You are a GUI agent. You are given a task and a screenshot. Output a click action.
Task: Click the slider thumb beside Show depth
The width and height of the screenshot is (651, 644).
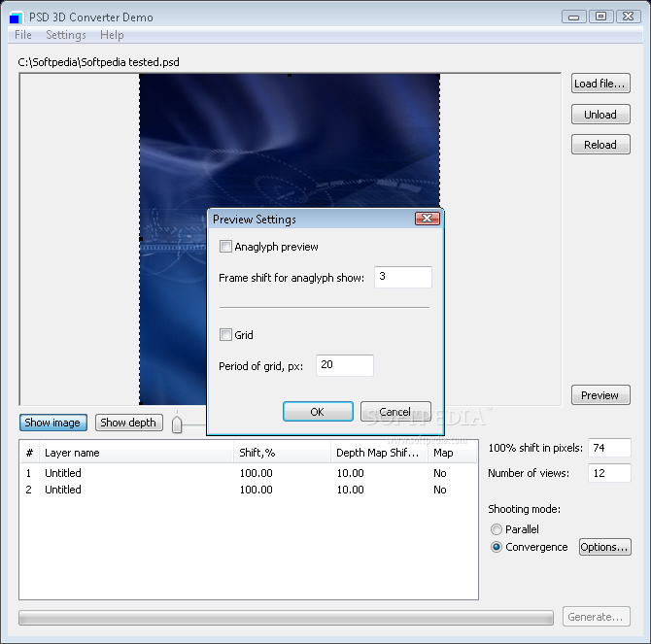tap(177, 424)
